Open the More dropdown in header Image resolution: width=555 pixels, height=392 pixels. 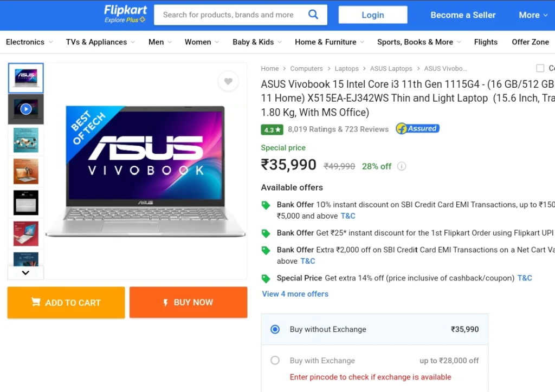(x=533, y=15)
